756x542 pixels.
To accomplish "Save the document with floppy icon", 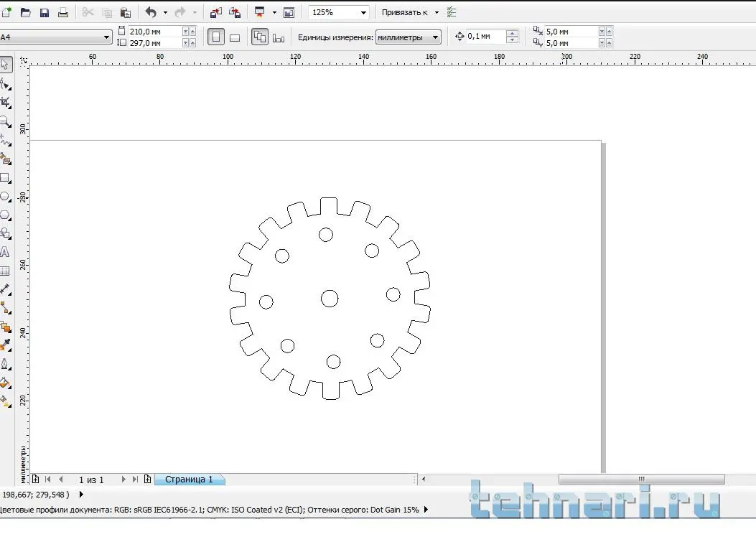I will tap(45, 12).
